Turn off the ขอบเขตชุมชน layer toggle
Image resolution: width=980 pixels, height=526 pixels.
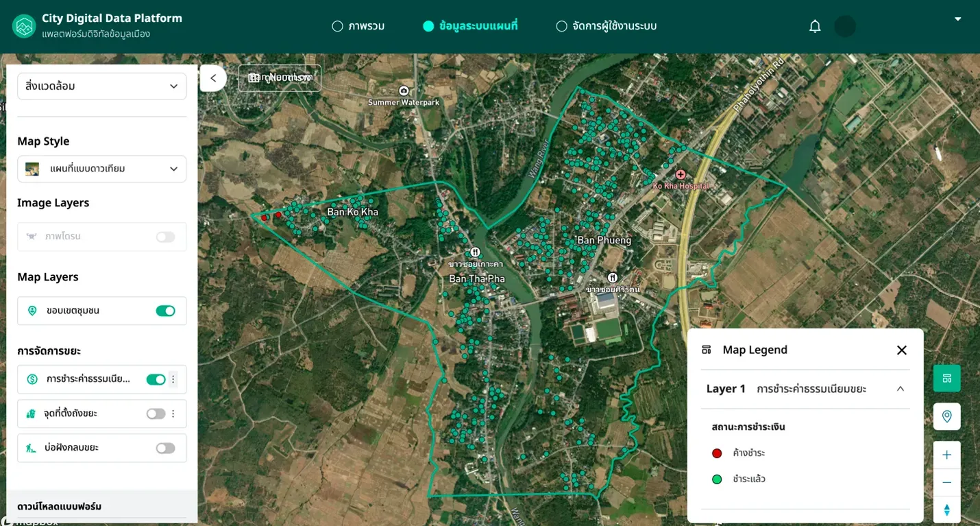[165, 311]
